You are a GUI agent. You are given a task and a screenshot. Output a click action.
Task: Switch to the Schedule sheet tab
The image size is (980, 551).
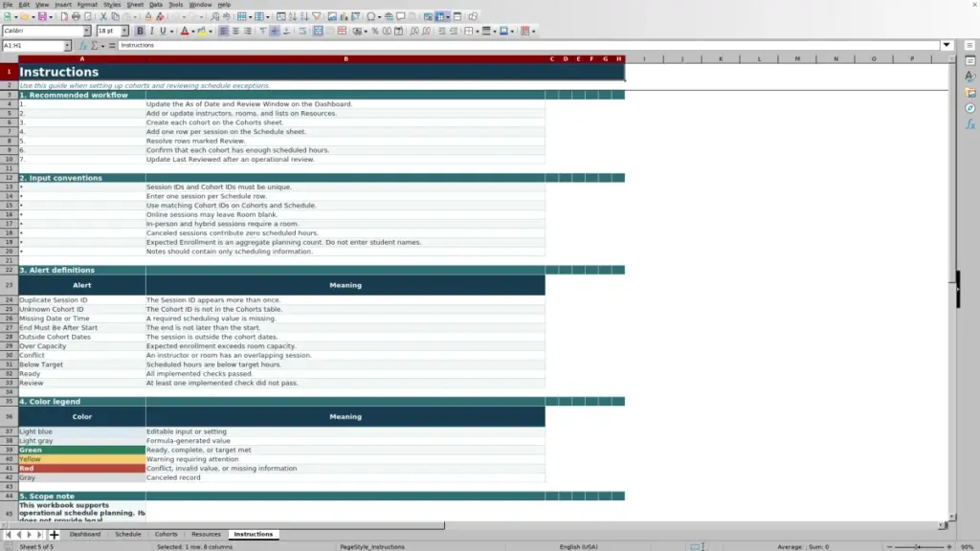[x=128, y=534]
